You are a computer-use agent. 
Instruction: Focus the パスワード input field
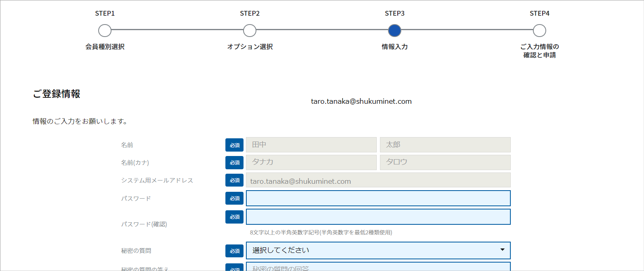(378, 198)
